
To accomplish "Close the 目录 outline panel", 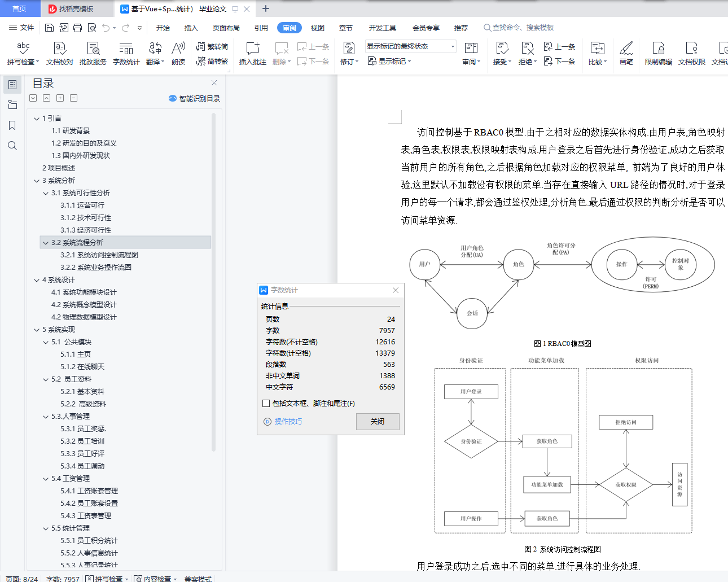I will tap(214, 83).
